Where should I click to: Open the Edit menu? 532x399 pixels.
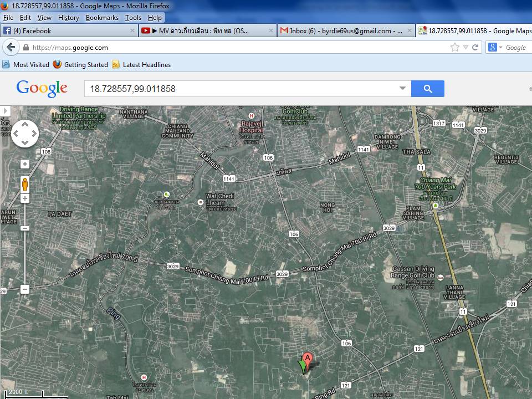click(25, 18)
